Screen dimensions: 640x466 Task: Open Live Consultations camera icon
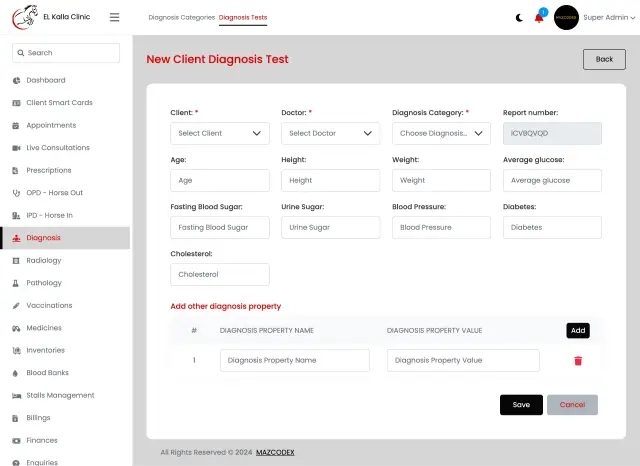[16, 148]
